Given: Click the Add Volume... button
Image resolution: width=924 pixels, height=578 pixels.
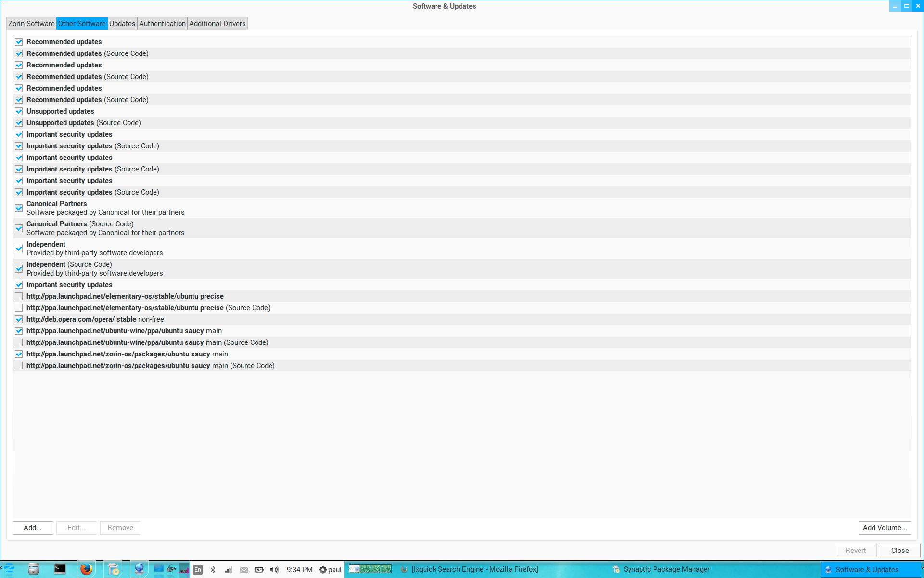Looking at the screenshot, I should pyautogui.click(x=885, y=528).
